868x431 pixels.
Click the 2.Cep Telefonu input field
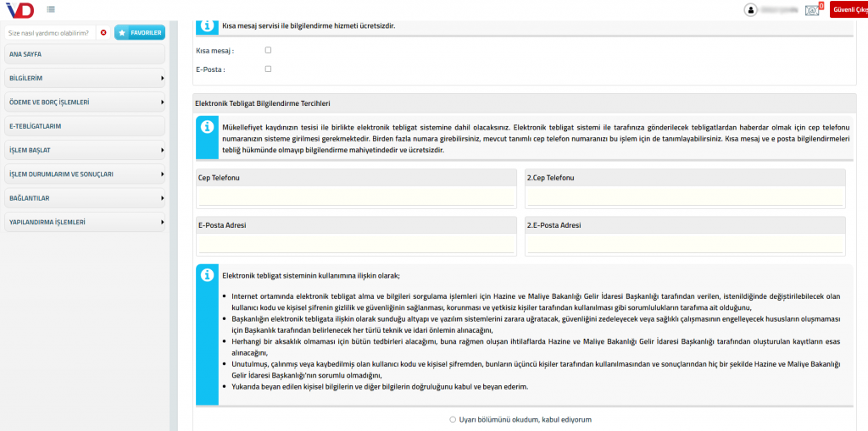(x=685, y=196)
